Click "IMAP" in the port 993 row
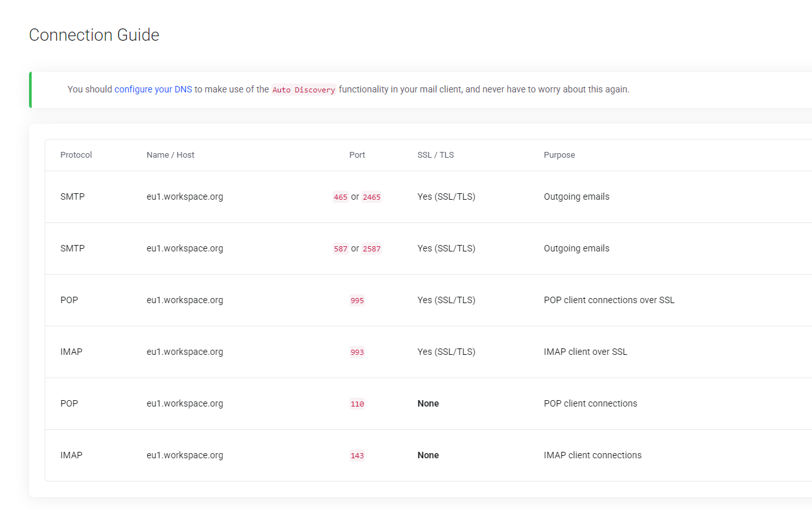 (71, 352)
